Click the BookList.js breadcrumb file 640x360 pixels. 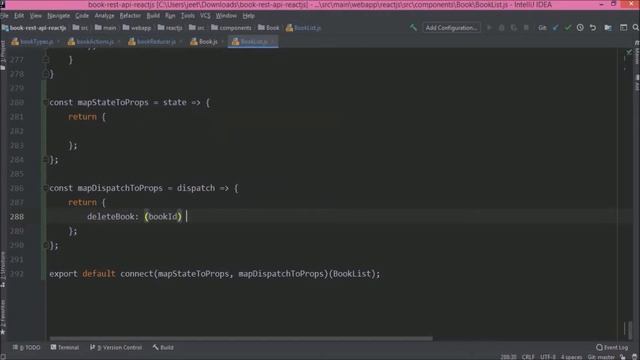[x=304, y=28]
